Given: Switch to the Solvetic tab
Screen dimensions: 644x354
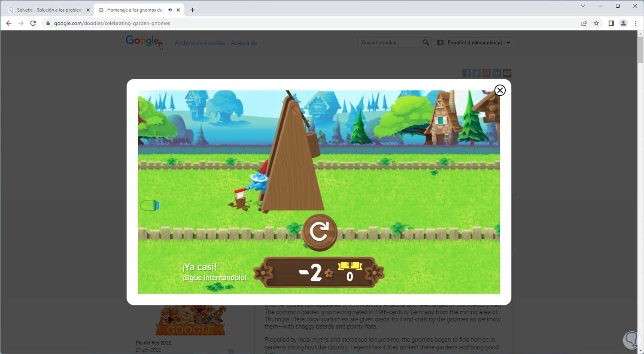Looking at the screenshot, I should coord(49,10).
